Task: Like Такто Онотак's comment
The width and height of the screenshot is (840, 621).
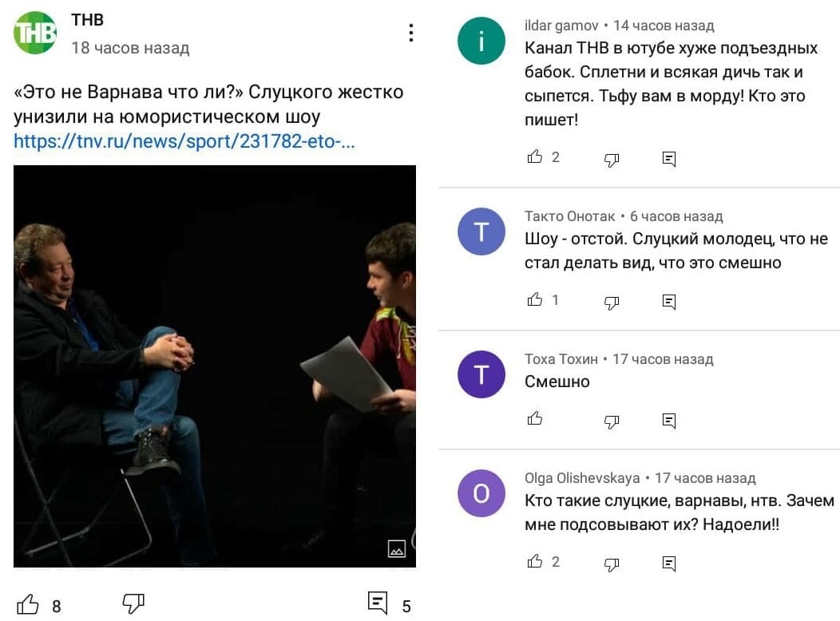Action: tap(535, 300)
